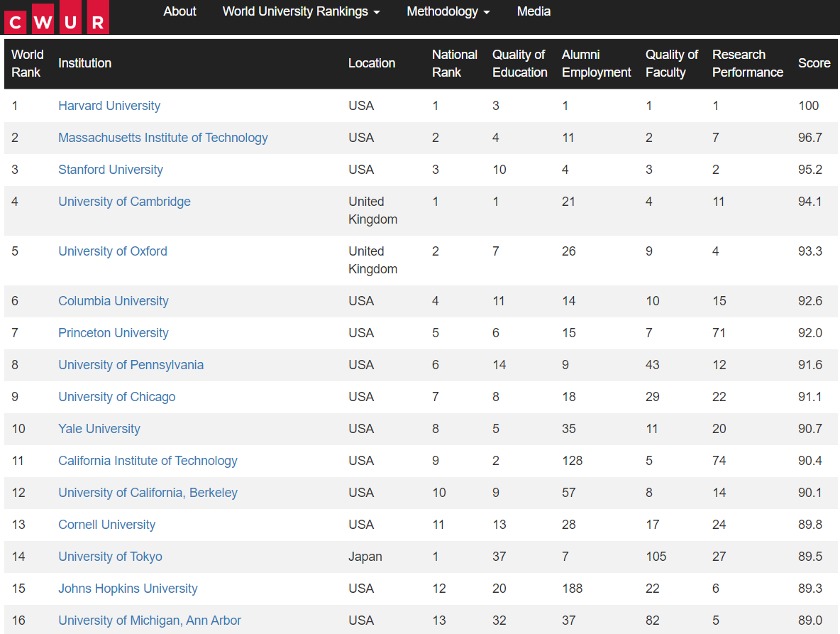This screenshot has height=634, width=840.
Task: Select Cambridge's score 94.1
Action: (x=810, y=202)
